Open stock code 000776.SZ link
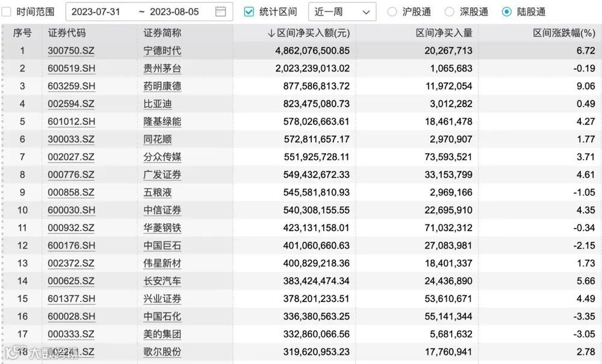This screenshot has height=364, width=602. [71, 174]
